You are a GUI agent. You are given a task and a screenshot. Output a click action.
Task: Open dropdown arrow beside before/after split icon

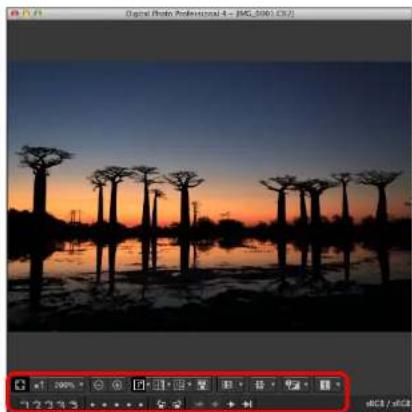(169, 385)
